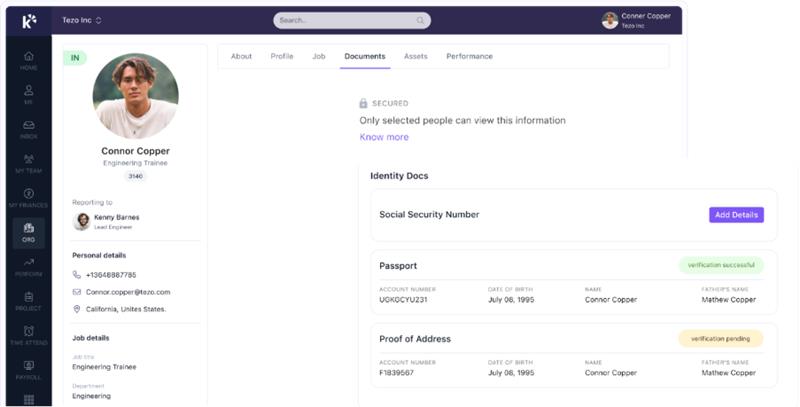
Task: Click Connor Copper's large profile photo
Action: click(x=136, y=96)
